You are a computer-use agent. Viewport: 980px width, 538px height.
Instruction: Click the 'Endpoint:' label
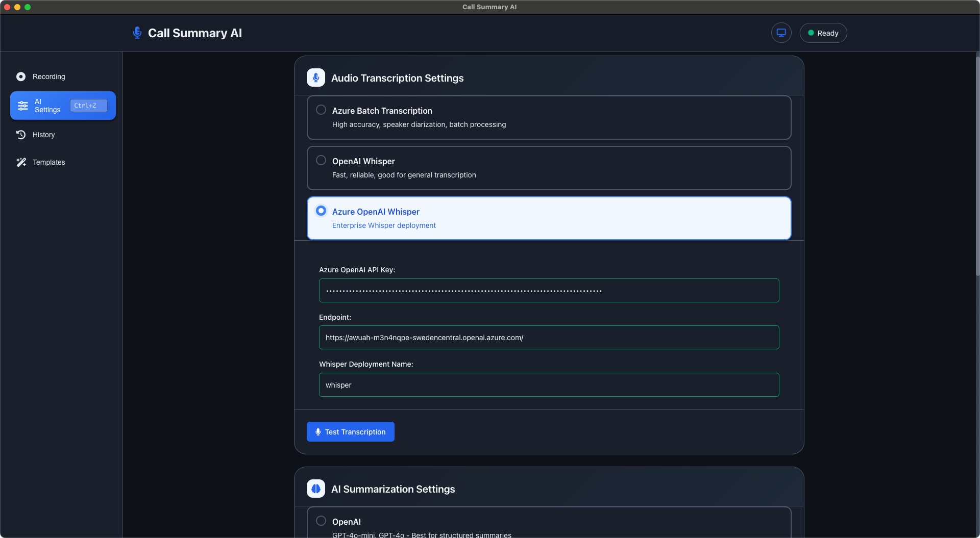point(335,317)
